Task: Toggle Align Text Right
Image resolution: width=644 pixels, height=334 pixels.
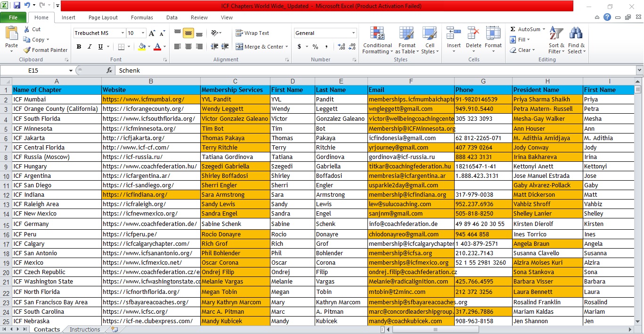Action: 199,47
